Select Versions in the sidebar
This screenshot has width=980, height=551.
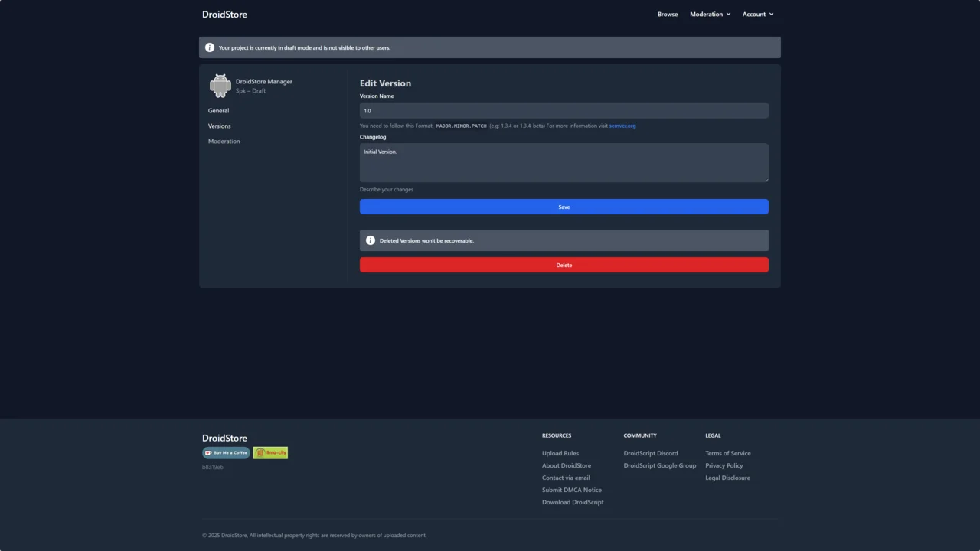pos(219,126)
